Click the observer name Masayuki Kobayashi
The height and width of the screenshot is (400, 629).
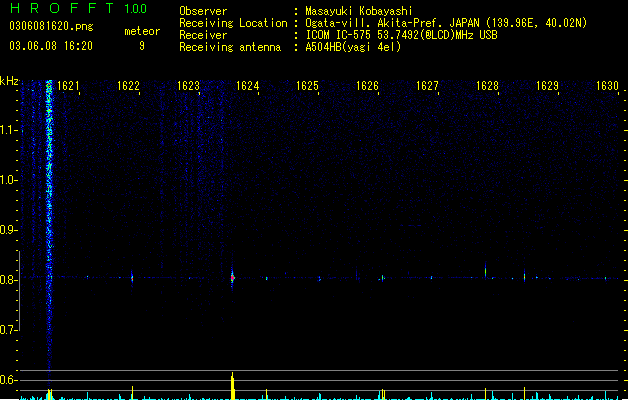(359, 11)
